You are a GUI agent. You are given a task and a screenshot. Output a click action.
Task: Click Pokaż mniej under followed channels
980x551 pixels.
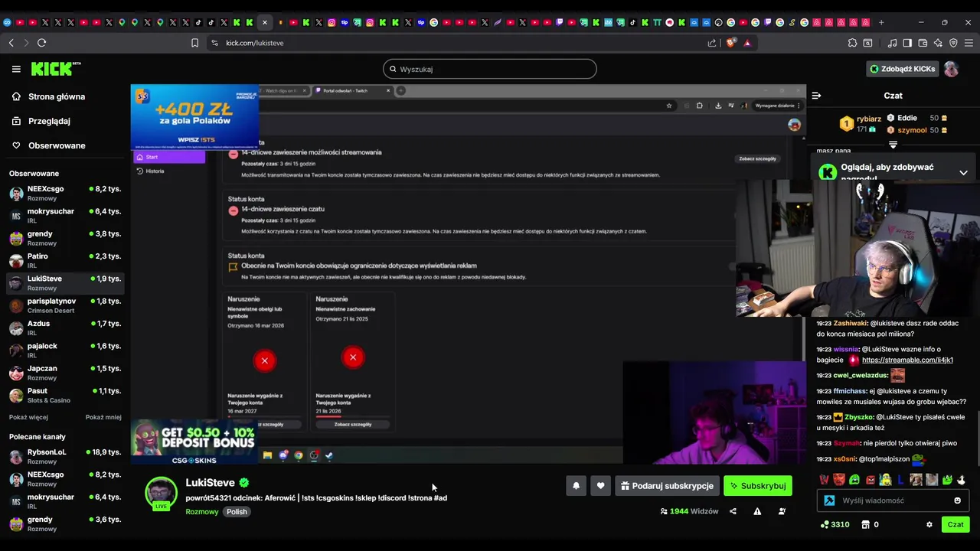coord(103,417)
